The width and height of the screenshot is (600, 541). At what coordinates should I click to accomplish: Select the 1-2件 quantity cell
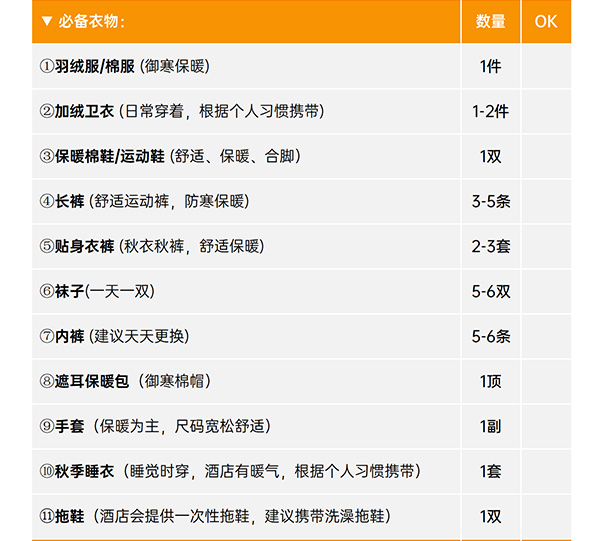tap(490, 112)
